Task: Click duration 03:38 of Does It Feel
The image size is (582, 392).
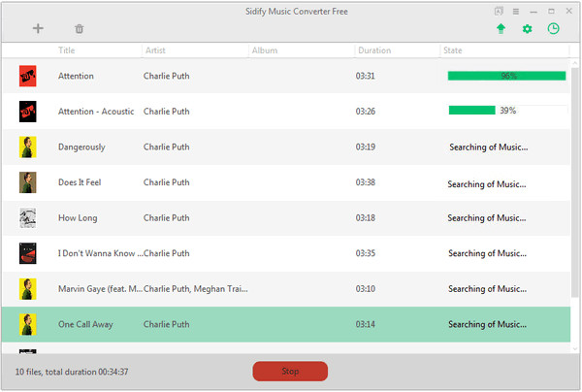Action: [366, 182]
